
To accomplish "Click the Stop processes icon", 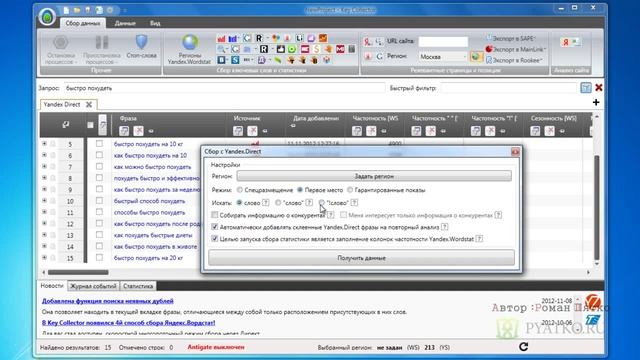I will (60, 42).
